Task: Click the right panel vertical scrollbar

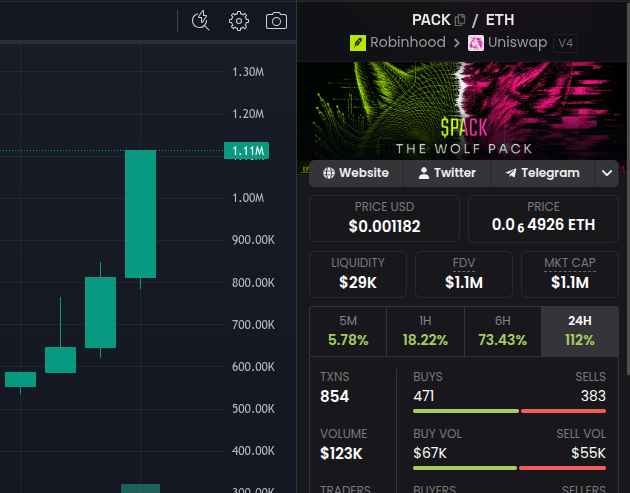Action: tap(628, 189)
